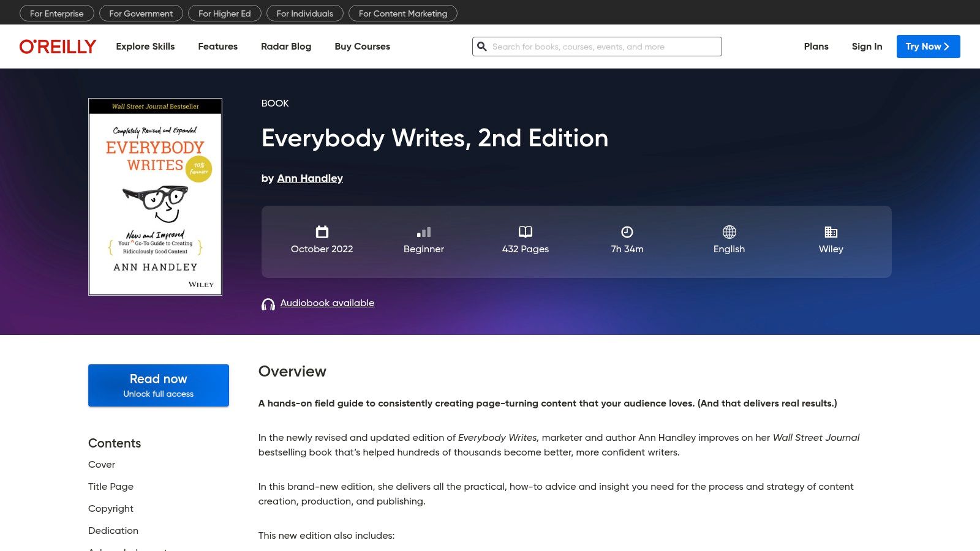Click the open book icon for pages

(526, 232)
